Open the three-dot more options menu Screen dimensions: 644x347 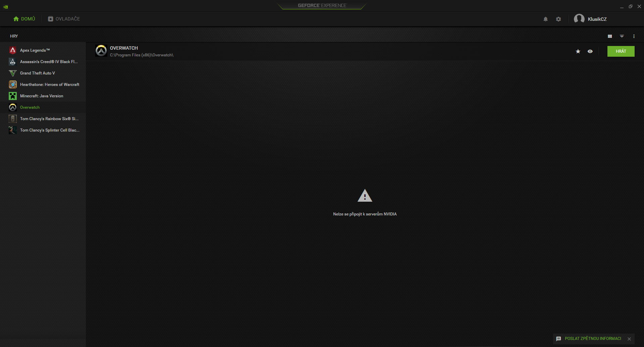tap(634, 36)
